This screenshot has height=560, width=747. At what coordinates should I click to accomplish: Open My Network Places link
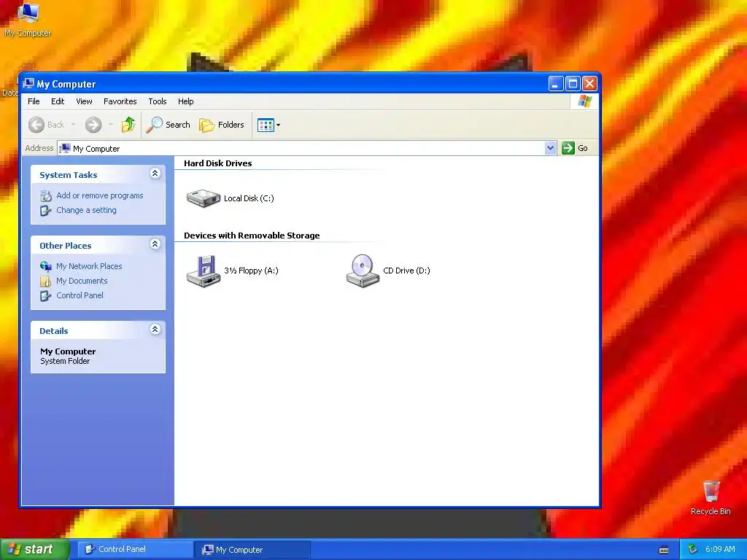click(x=89, y=266)
